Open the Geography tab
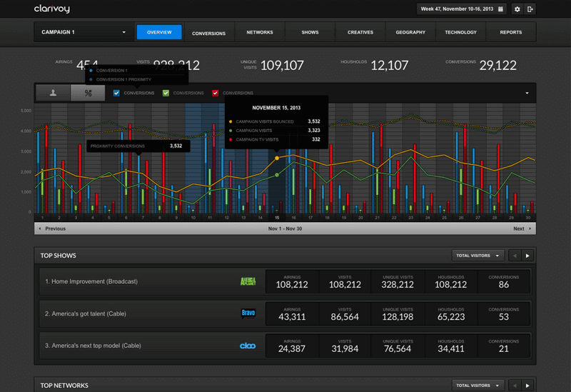The height and width of the screenshot is (392, 571). 410,33
